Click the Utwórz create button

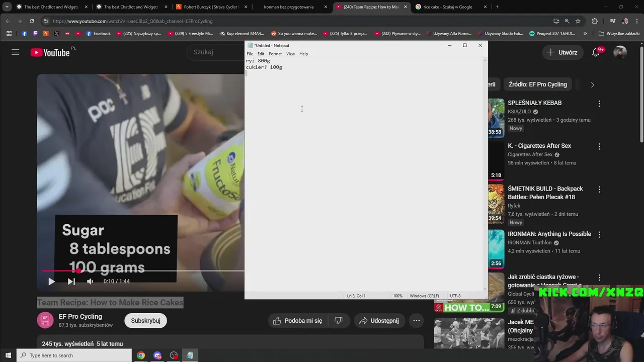(x=562, y=52)
